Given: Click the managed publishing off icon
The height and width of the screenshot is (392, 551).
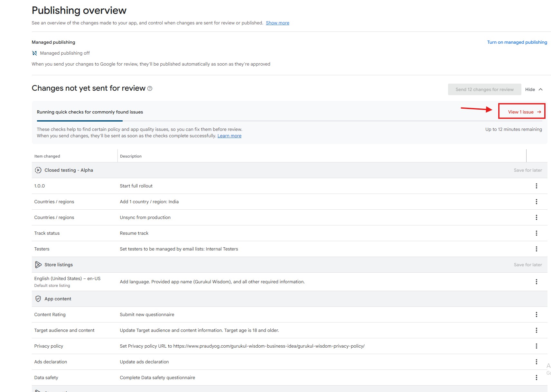Looking at the screenshot, I should [x=34, y=53].
